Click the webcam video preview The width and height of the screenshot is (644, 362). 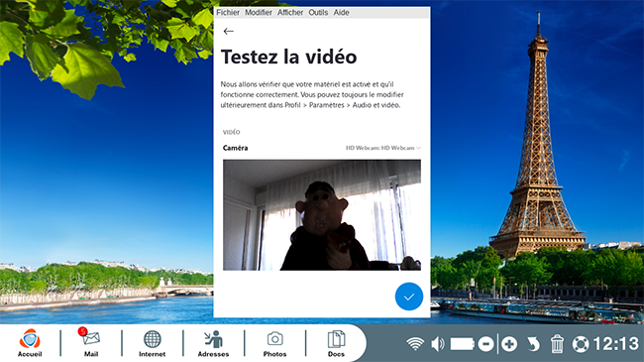(x=322, y=215)
